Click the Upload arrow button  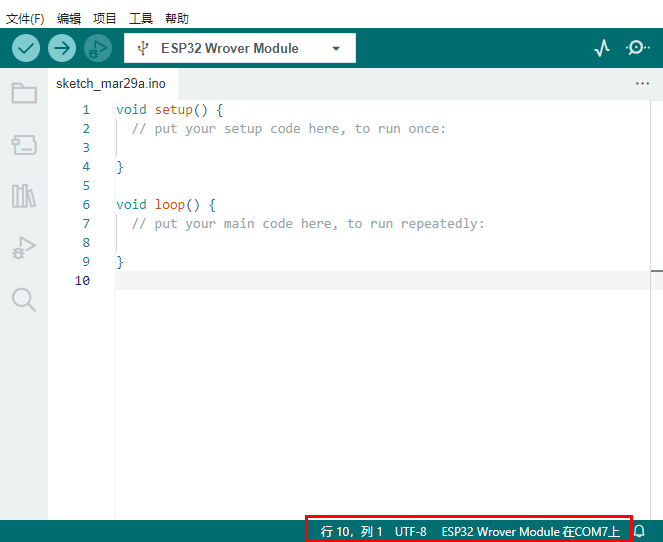[62, 48]
